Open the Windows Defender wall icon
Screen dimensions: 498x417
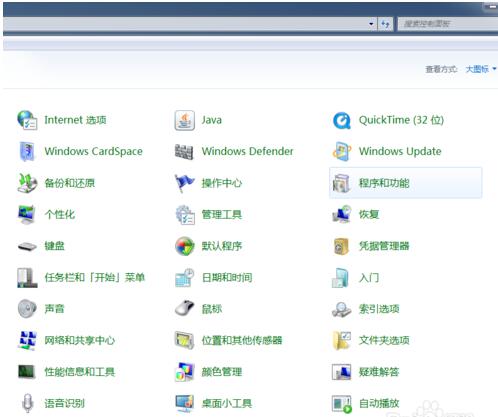(x=184, y=152)
